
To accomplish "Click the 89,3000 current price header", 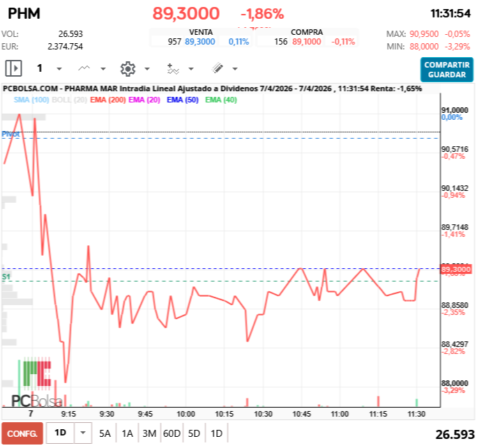I will tap(186, 13).
